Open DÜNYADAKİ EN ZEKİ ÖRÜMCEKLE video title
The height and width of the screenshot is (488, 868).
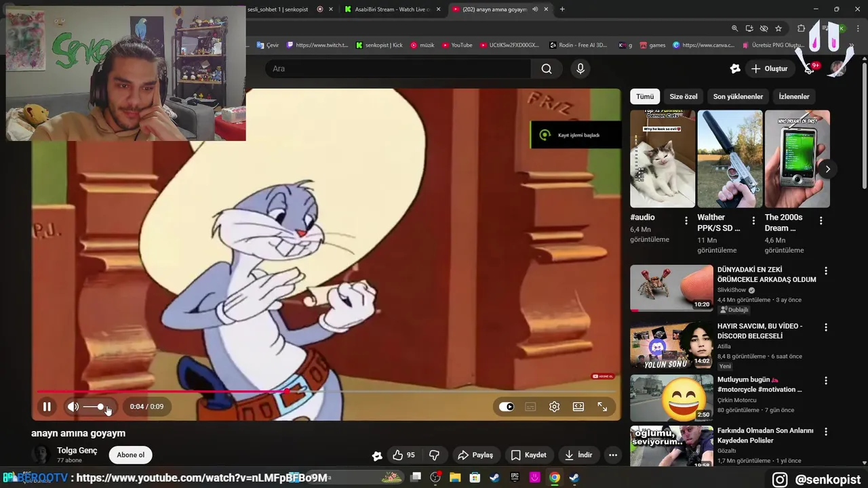click(766, 274)
